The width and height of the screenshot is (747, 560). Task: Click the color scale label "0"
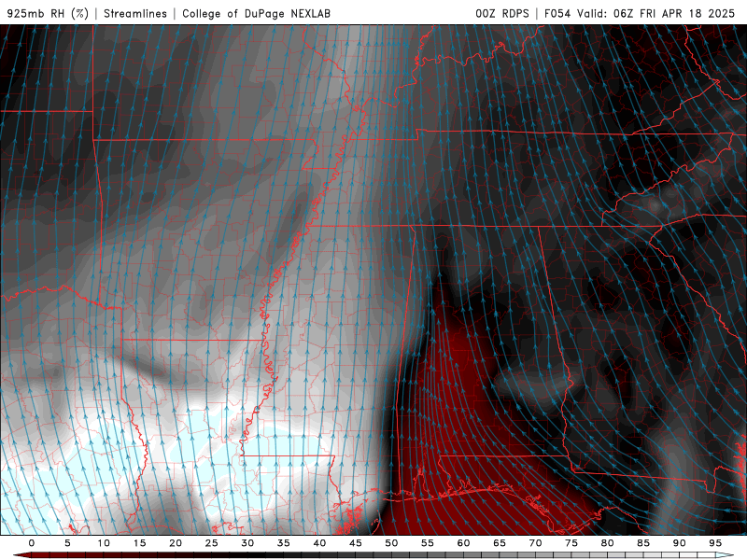pos(32,543)
